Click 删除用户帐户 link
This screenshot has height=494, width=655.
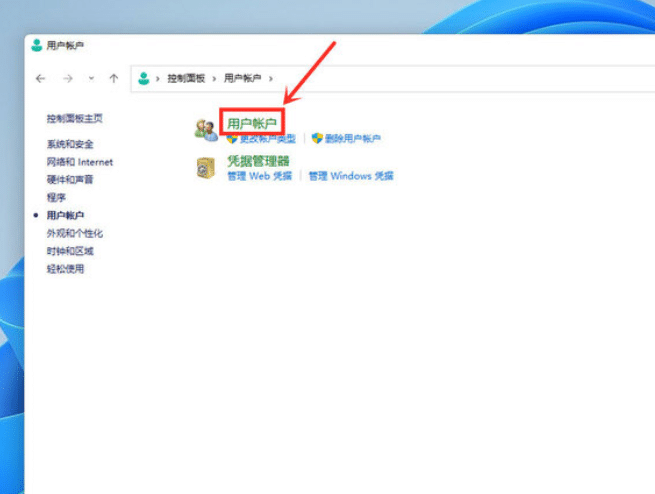tap(353, 138)
